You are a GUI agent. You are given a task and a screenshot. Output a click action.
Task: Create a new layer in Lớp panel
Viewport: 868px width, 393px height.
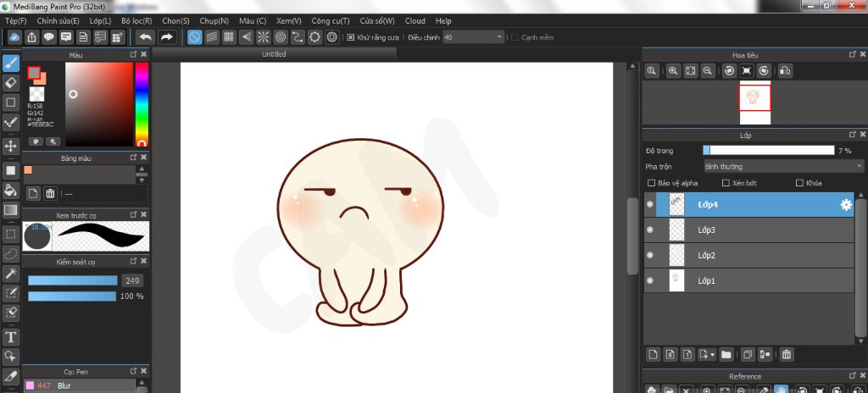tap(654, 354)
